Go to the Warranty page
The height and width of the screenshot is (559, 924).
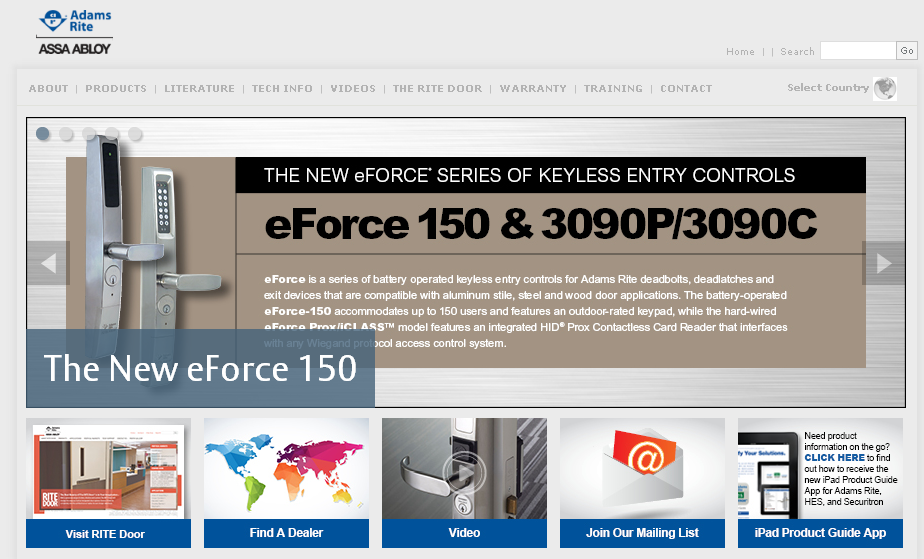(x=533, y=89)
